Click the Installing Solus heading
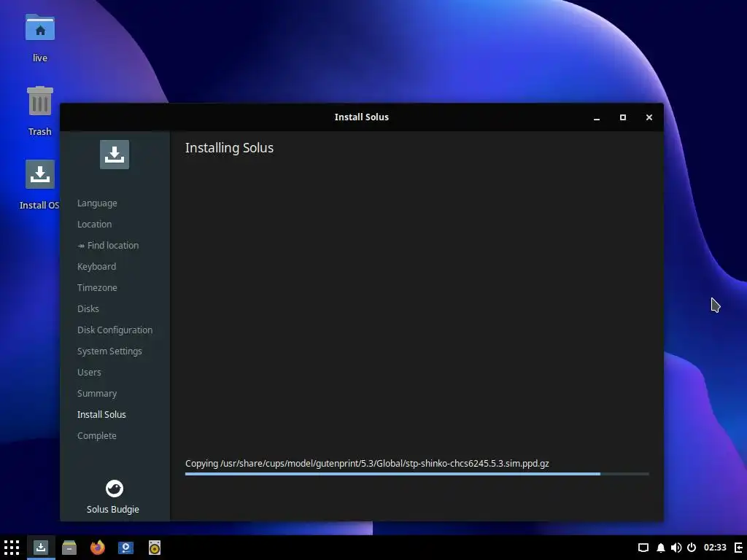Screen dimensions: 747x560 (x=229, y=148)
